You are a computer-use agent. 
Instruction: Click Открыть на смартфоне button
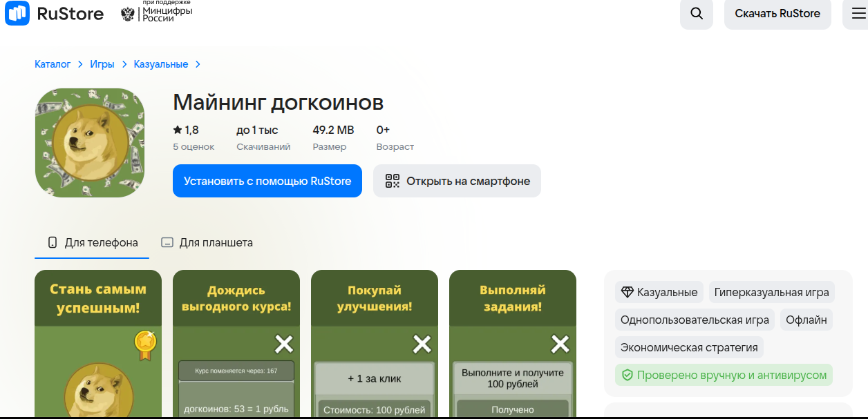(x=457, y=181)
